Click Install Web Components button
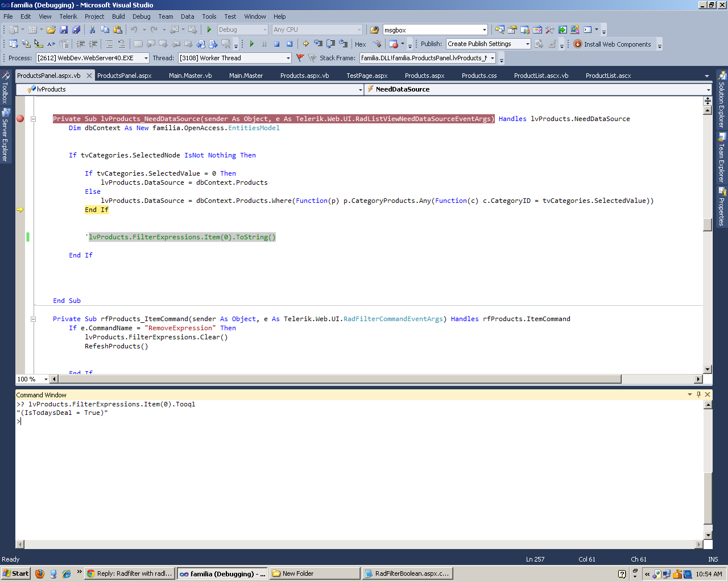728x582 pixels. [612, 44]
